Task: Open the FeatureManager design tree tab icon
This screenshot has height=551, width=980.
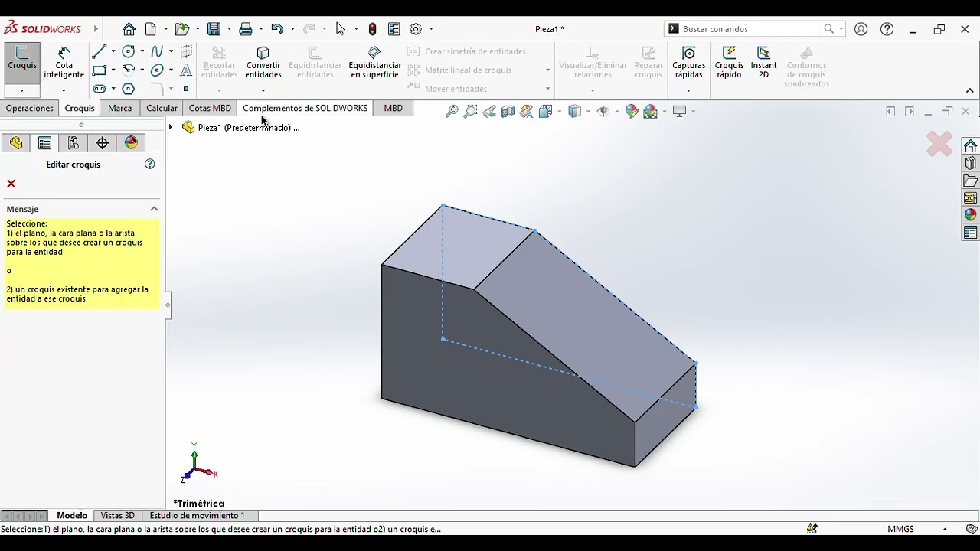Action: pos(16,143)
